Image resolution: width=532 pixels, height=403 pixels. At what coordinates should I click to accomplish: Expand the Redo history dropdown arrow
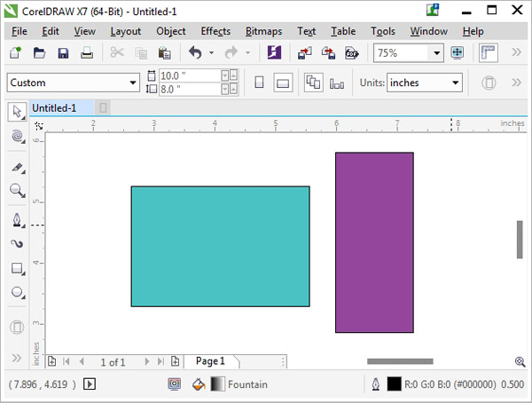click(247, 53)
